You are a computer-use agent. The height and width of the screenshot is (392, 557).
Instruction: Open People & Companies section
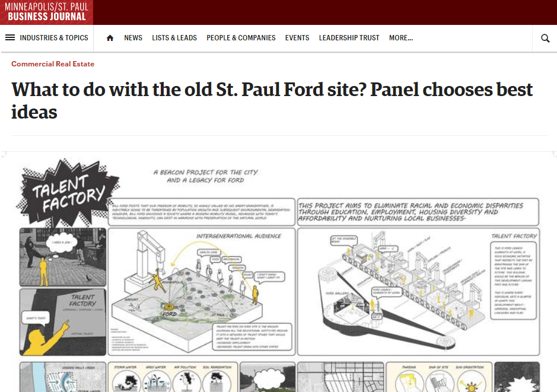(241, 37)
